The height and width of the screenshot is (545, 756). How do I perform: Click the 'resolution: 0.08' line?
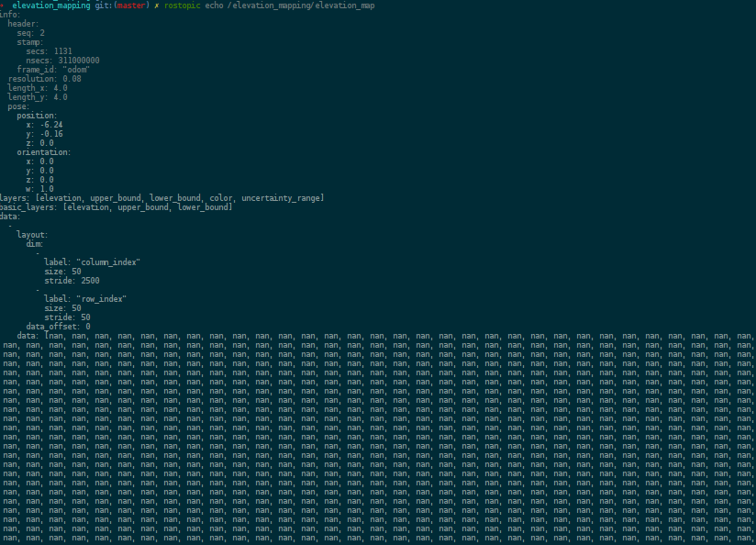[44, 79]
